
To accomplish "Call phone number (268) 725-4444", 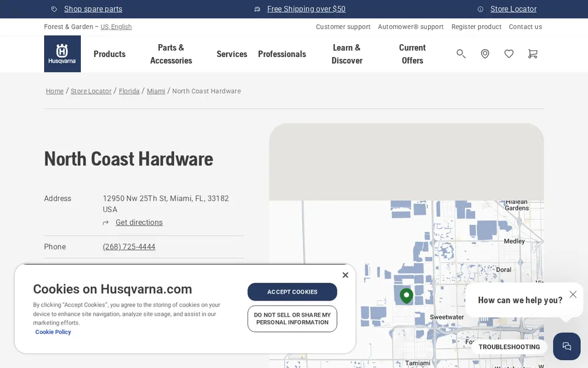I will coord(129,247).
